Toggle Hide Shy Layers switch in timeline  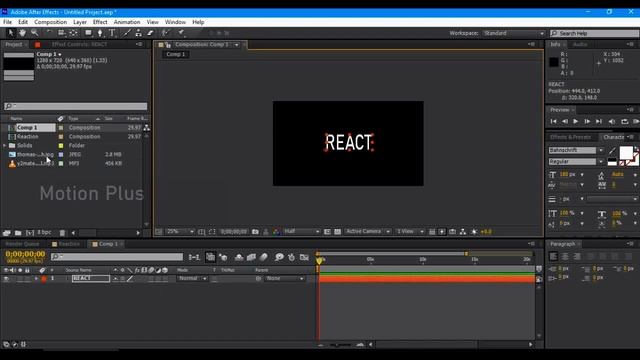click(x=239, y=257)
